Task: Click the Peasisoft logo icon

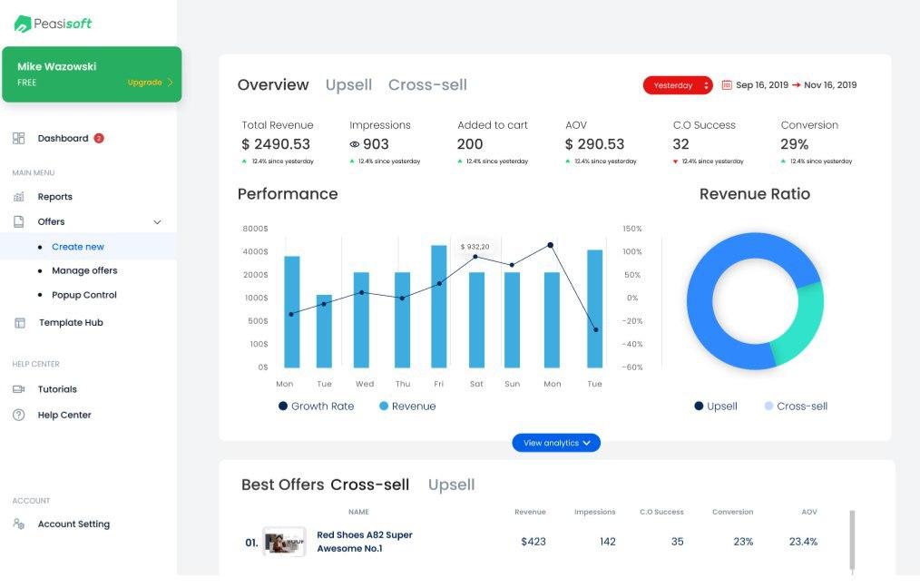Action: (23, 24)
